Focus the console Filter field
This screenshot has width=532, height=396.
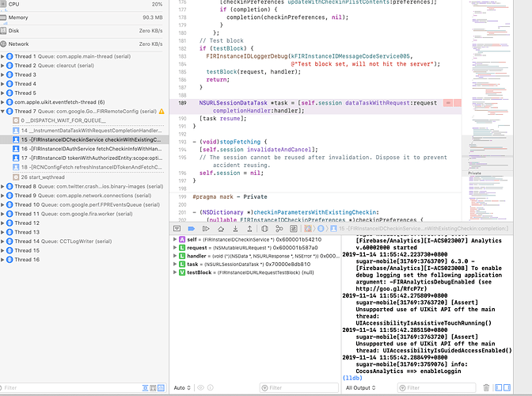click(x=437, y=387)
